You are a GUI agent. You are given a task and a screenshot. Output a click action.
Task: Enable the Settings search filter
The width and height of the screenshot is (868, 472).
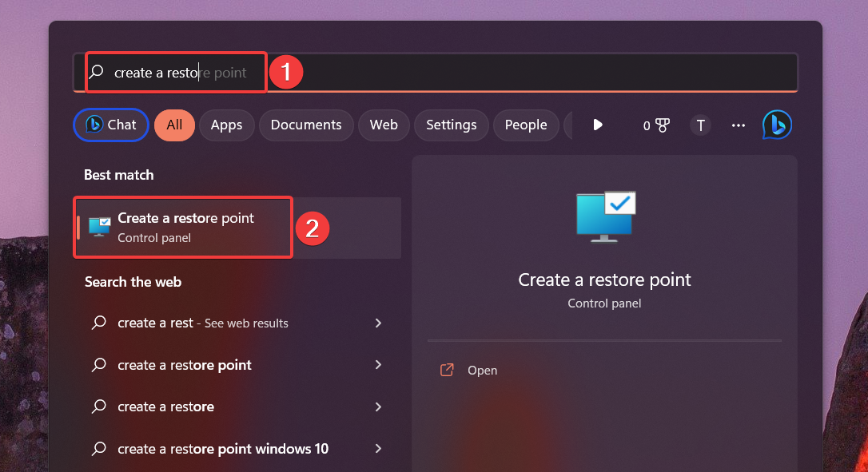(451, 125)
